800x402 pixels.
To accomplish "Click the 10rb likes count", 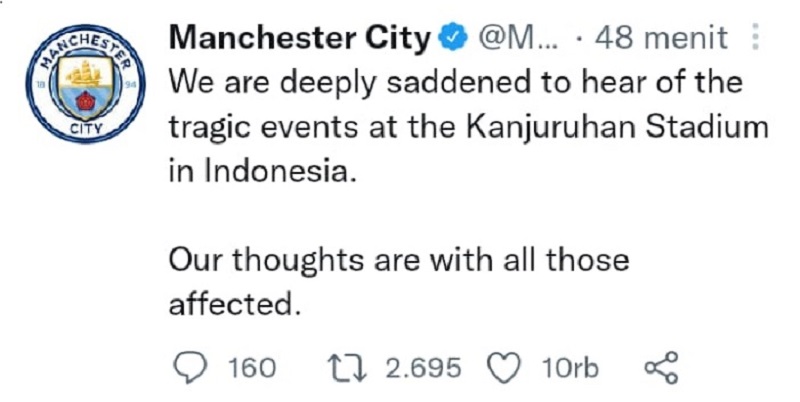I will pos(570,368).
